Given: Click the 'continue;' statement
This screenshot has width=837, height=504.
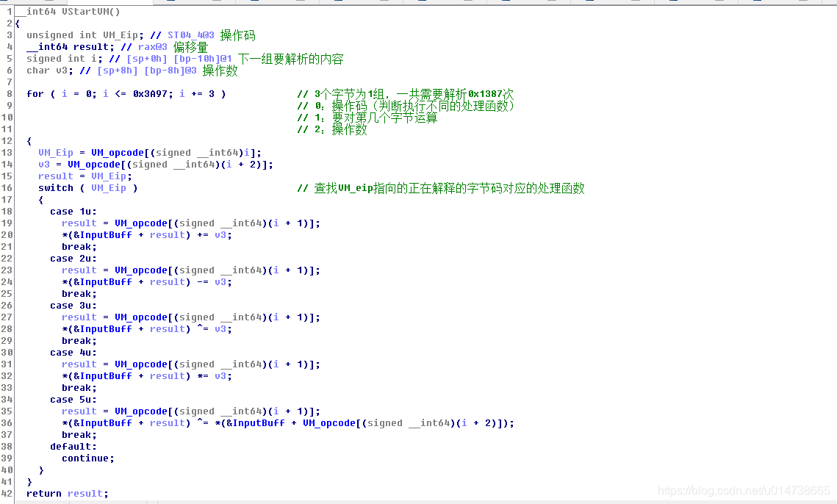Looking at the screenshot, I should [x=88, y=458].
